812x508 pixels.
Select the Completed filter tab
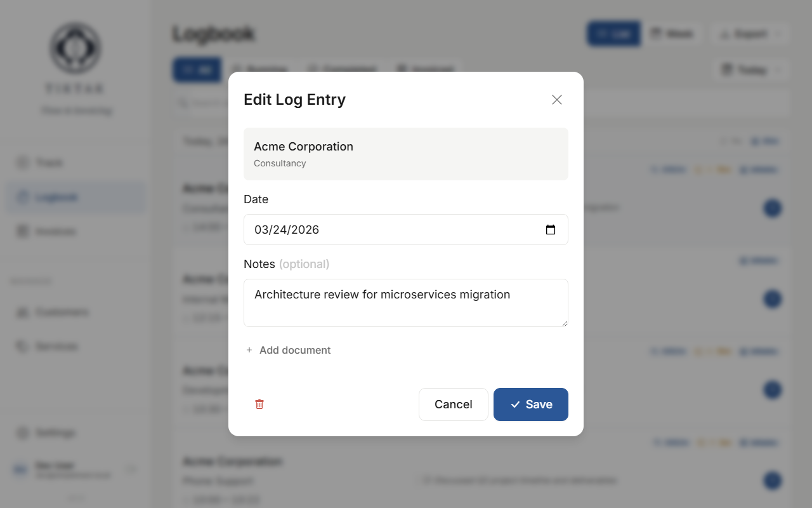pyautogui.click(x=342, y=70)
